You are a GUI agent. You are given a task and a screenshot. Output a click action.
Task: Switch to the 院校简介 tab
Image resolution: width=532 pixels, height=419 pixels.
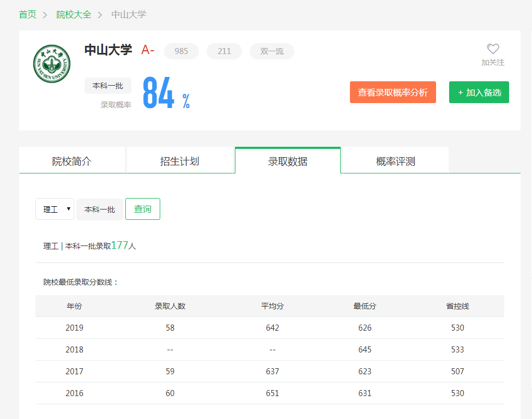click(x=72, y=160)
